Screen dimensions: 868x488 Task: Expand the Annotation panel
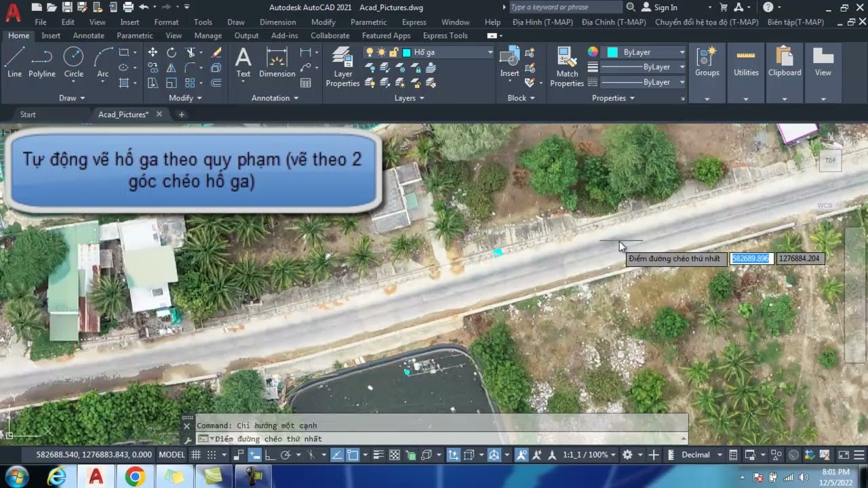[x=275, y=98]
